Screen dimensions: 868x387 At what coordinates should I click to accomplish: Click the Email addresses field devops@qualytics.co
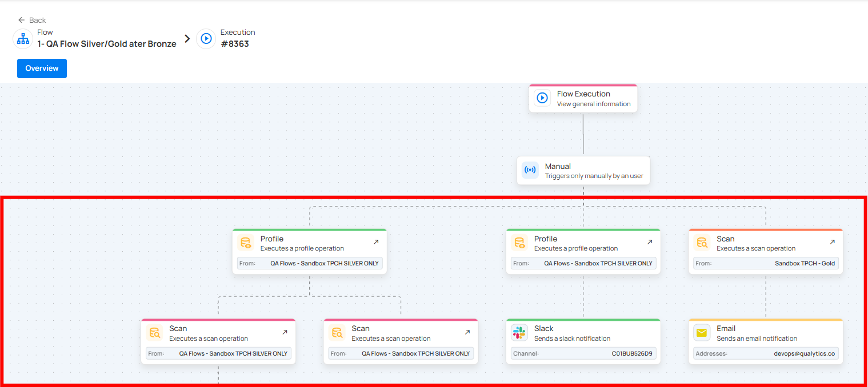click(x=766, y=354)
